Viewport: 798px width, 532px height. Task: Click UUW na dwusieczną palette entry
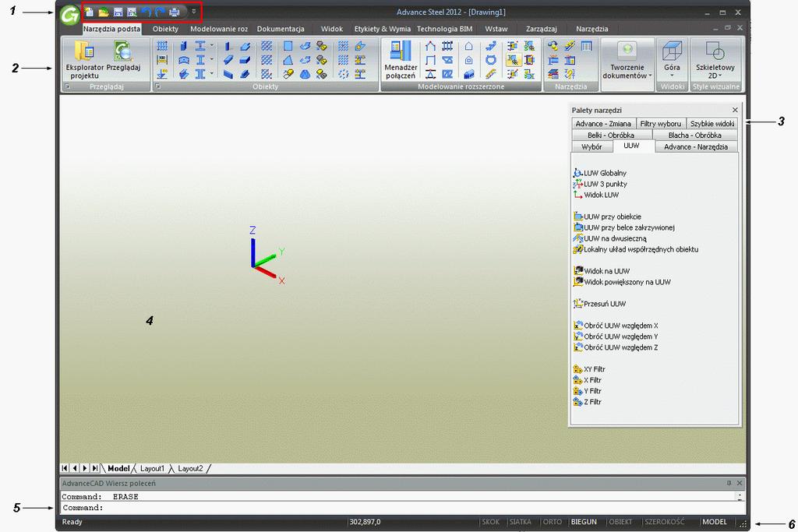[609, 238]
